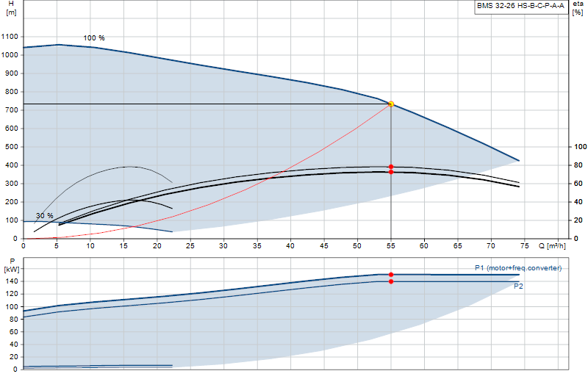Select red dot on upper efficiency curve
The width and height of the screenshot is (588, 382).
pos(391,167)
